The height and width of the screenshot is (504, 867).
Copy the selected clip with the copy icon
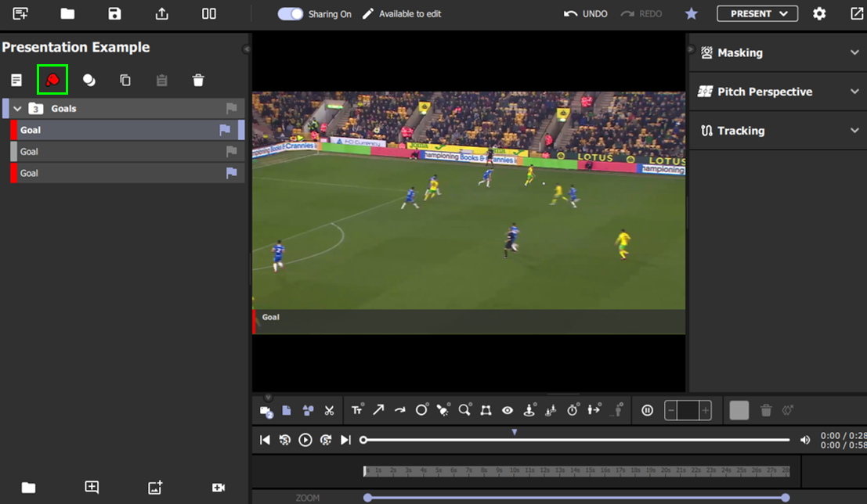[125, 80]
